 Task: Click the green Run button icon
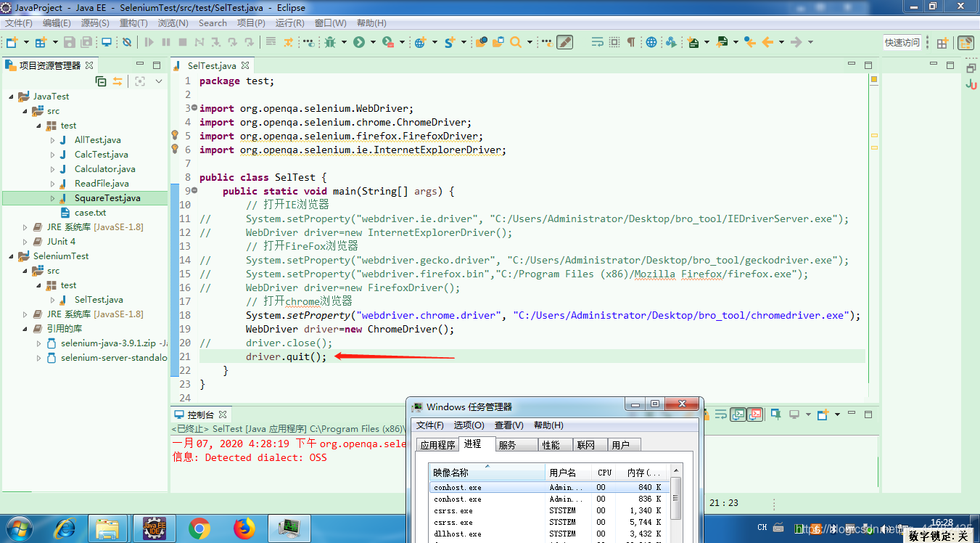[x=358, y=42]
